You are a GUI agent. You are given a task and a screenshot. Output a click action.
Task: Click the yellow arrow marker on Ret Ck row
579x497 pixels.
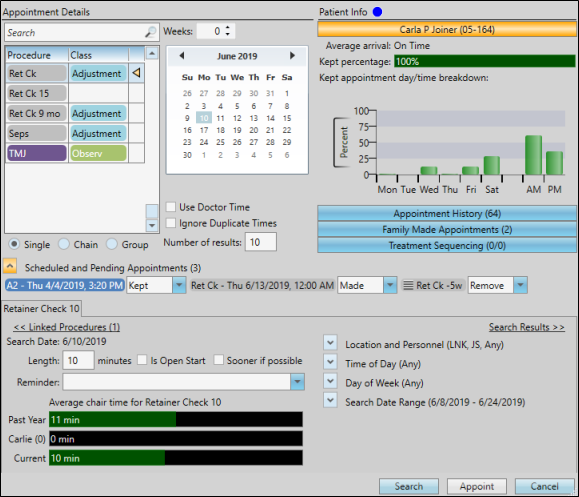tap(136, 73)
